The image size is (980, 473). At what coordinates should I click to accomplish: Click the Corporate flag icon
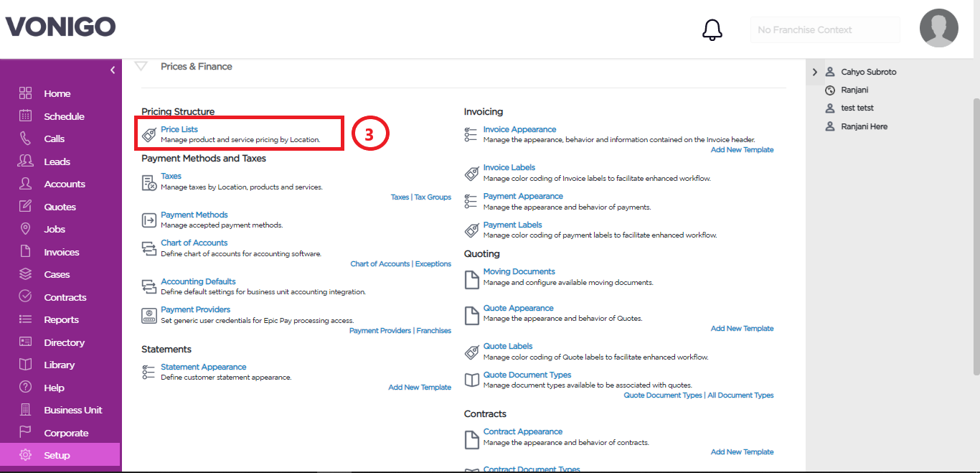tap(26, 432)
